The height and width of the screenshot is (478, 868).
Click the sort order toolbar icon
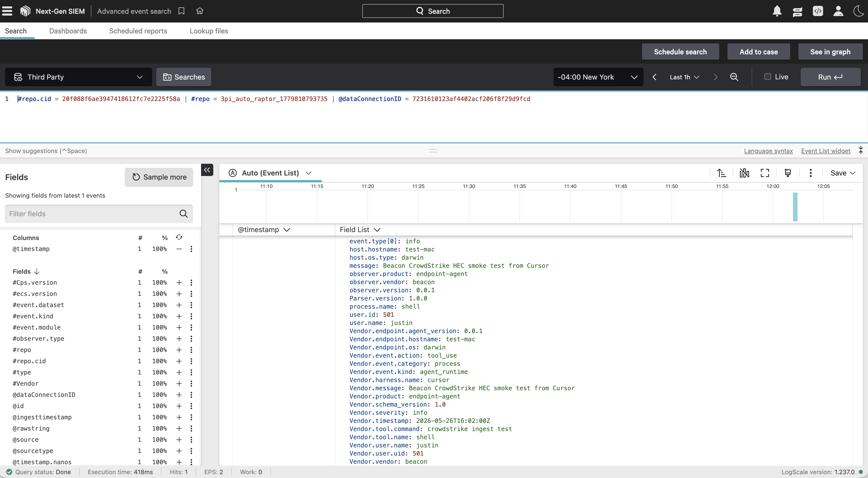tap(721, 173)
